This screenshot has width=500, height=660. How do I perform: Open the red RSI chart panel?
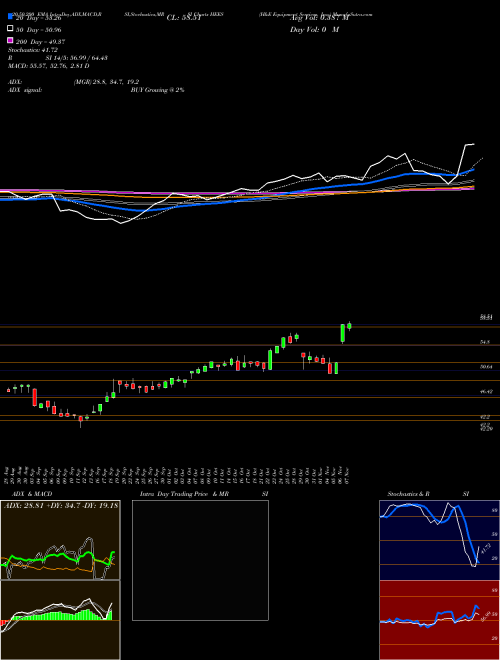click(x=439, y=620)
